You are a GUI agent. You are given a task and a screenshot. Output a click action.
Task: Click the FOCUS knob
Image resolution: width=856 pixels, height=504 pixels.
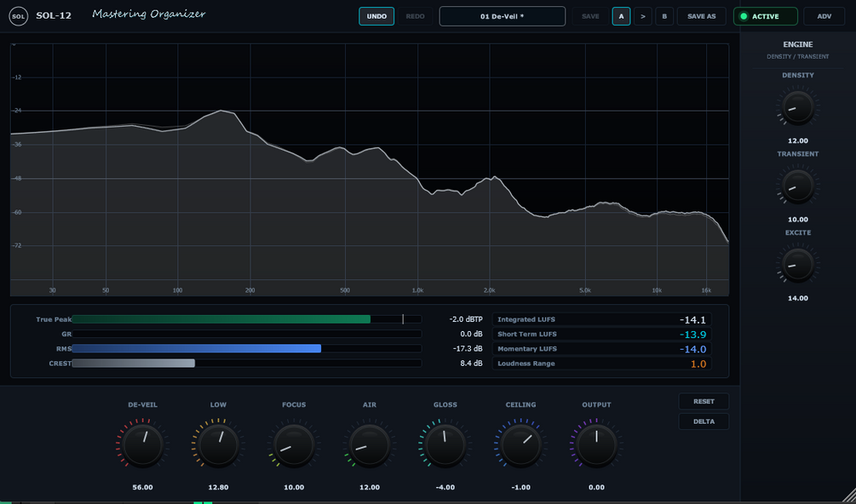coord(294,444)
